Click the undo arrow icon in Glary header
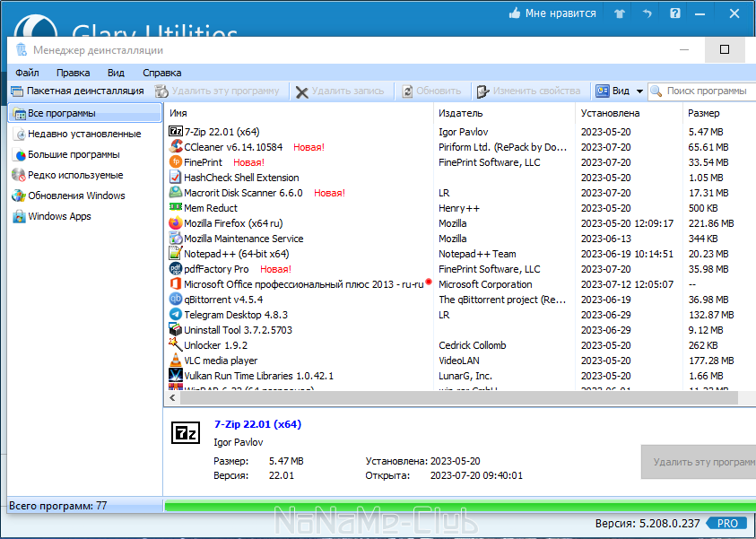Screen dimensions: 756x539 point(647,13)
